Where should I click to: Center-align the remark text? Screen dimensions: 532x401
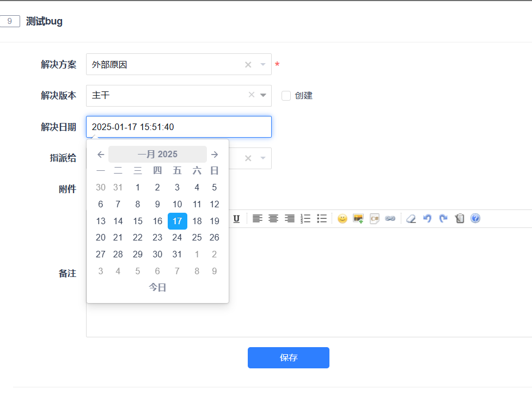273,219
